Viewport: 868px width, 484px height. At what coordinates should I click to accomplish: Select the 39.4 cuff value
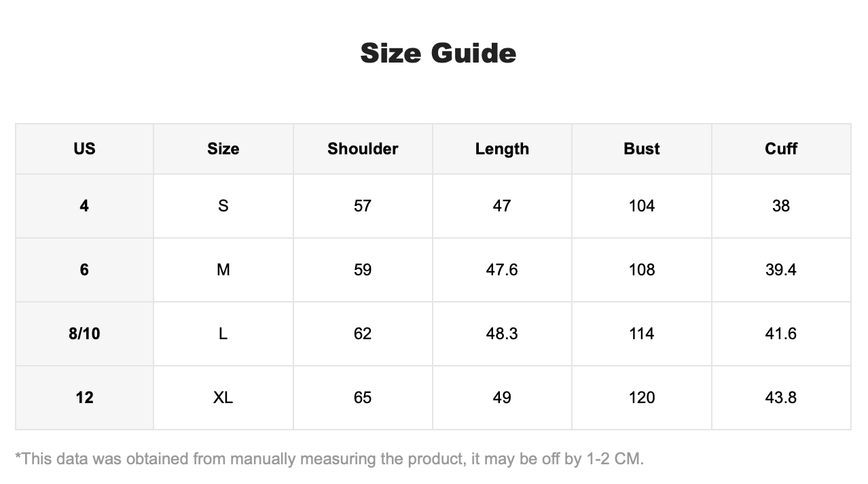[781, 270]
